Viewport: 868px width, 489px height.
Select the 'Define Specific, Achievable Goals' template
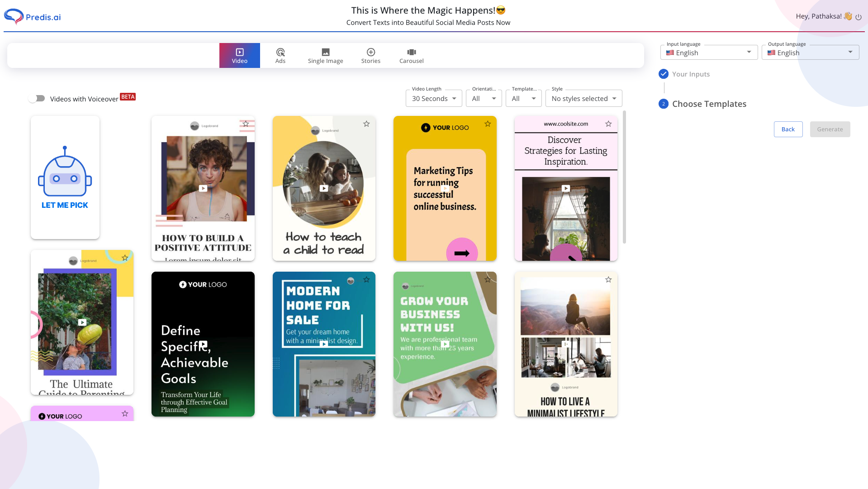203,344
